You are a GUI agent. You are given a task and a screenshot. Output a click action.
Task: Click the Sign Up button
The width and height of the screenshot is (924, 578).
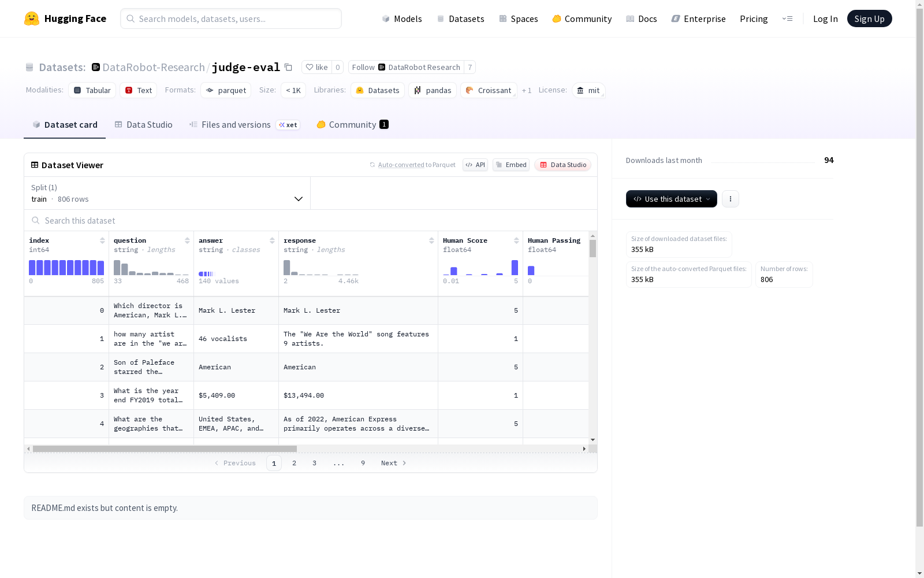coord(870,18)
